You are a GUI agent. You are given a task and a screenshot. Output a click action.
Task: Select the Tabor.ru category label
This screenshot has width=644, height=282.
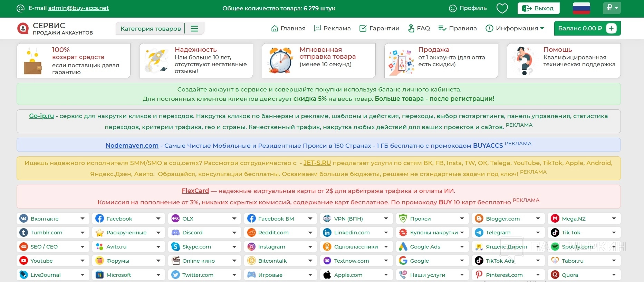[573, 261]
